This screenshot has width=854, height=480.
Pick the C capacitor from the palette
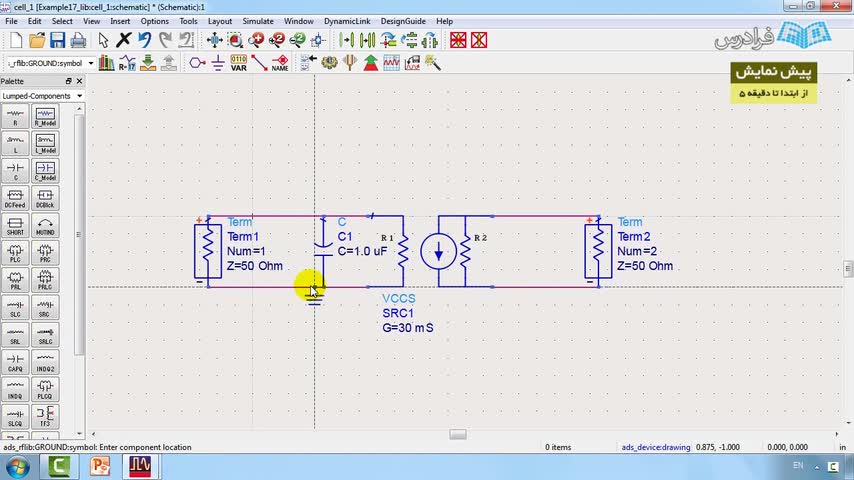[x=15, y=172]
